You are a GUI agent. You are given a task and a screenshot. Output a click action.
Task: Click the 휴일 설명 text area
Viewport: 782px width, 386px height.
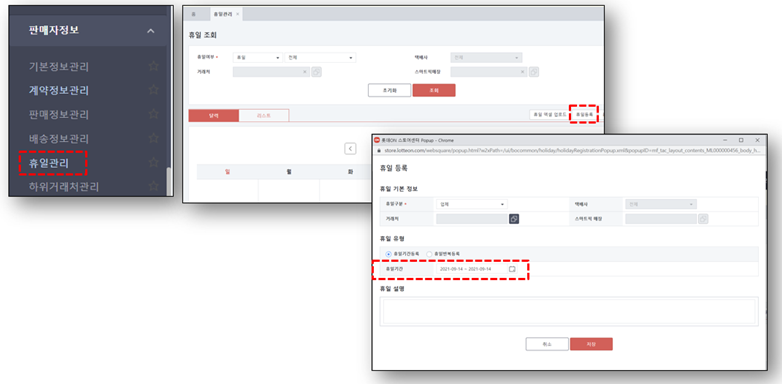[x=569, y=311]
